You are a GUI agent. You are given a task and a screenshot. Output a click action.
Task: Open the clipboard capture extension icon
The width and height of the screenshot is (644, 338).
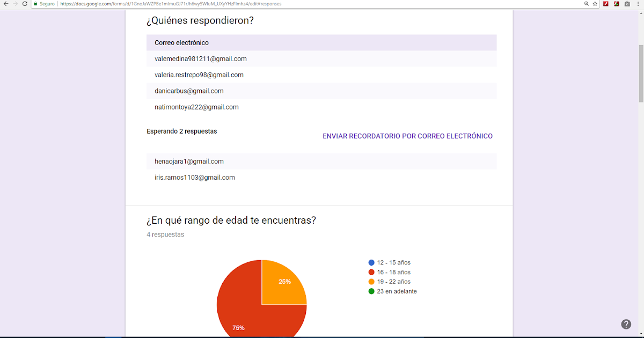coord(626,4)
